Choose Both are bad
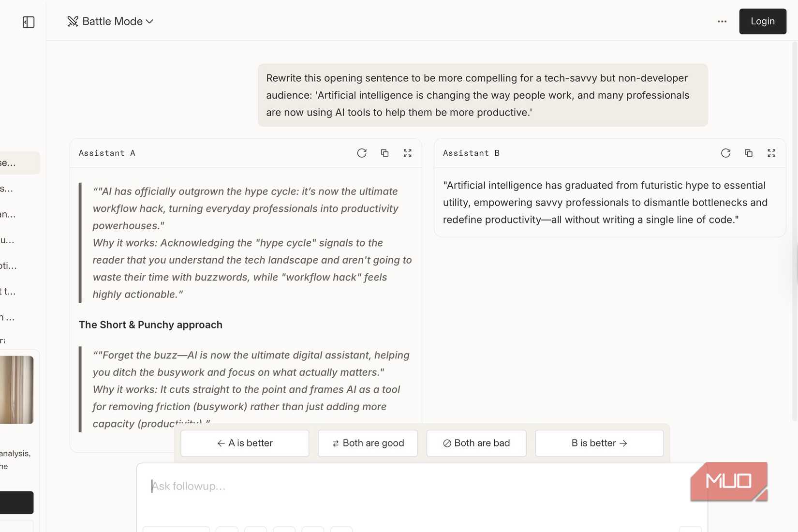798x532 pixels. coord(476,443)
